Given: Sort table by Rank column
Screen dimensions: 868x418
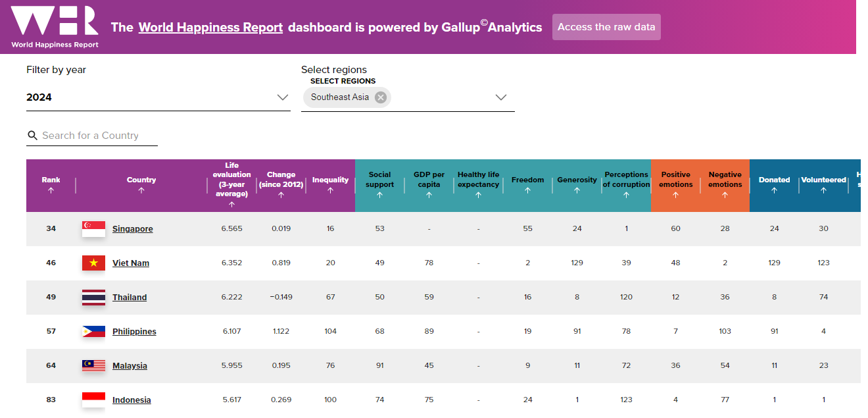Looking at the screenshot, I should (x=51, y=185).
